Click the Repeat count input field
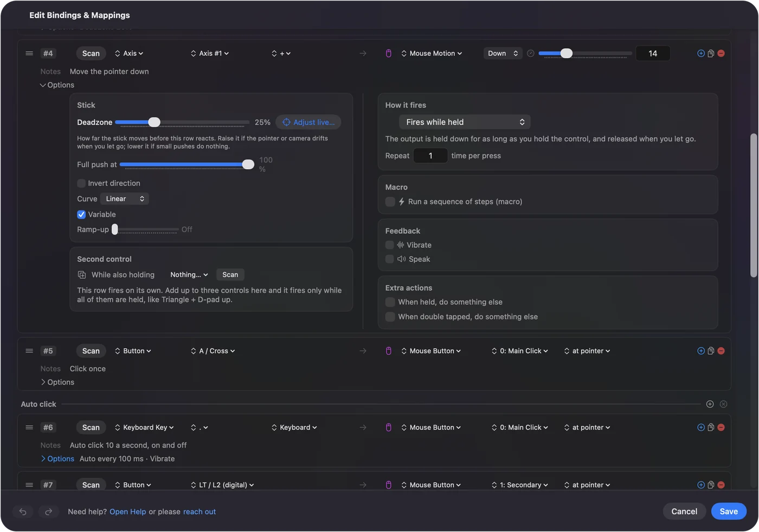The image size is (759, 532). [x=430, y=156]
